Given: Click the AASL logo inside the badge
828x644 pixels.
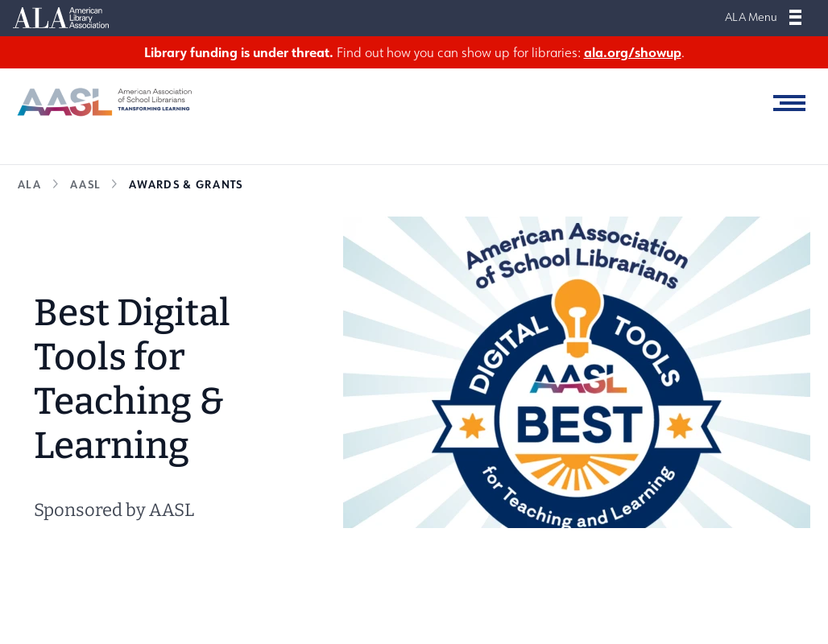Looking at the screenshot, I should [x=578, y=379].
